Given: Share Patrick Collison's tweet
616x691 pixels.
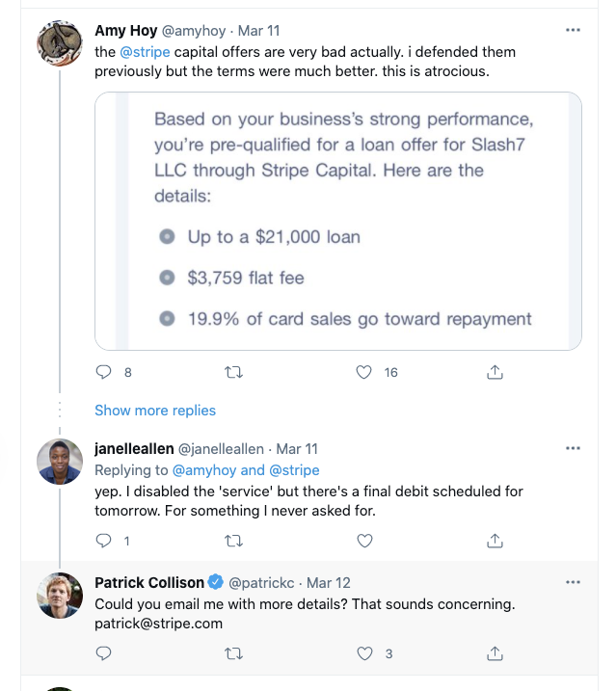Looking at the screenshot, I should [x=495, y=653].
